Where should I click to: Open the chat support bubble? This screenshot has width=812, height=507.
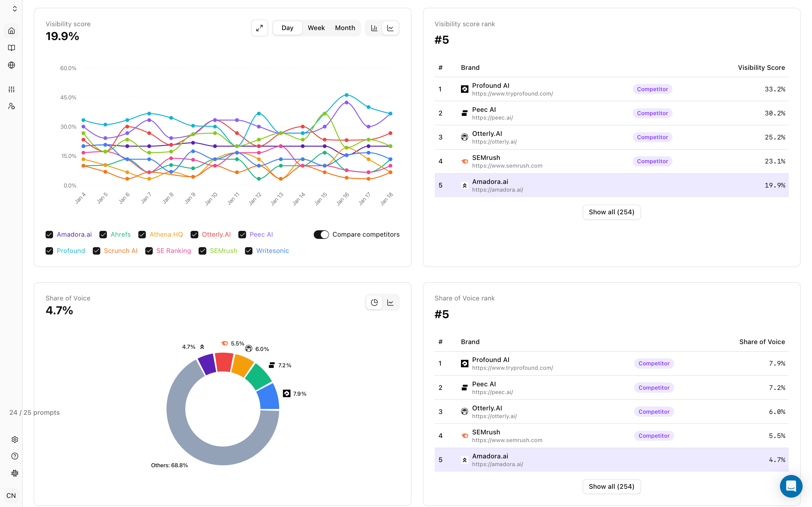pyautogui.click(x=791, y=486)
